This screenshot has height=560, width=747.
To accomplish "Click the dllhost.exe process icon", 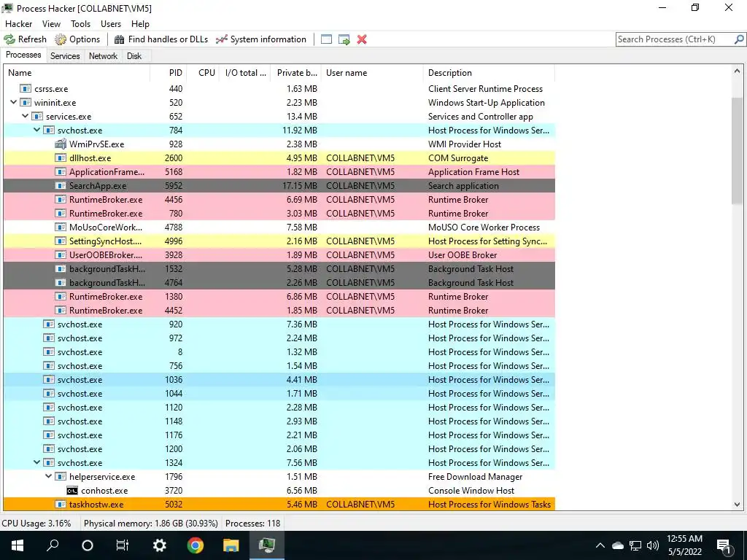I will (x=61, y=157).
